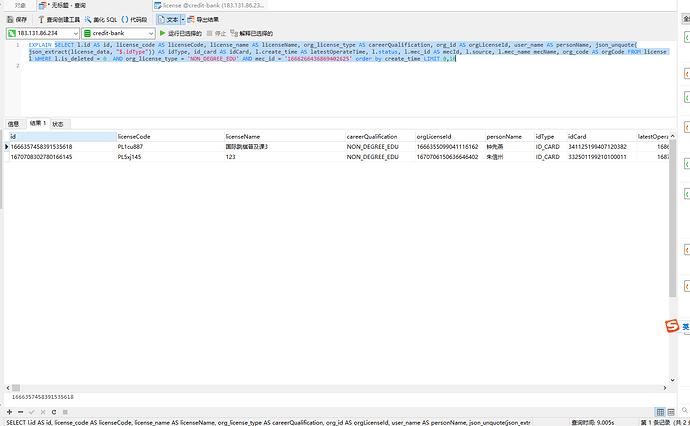Click the horizontal scrollbar right arrow
Screen dimensions: 690x426
coord(665,388)
